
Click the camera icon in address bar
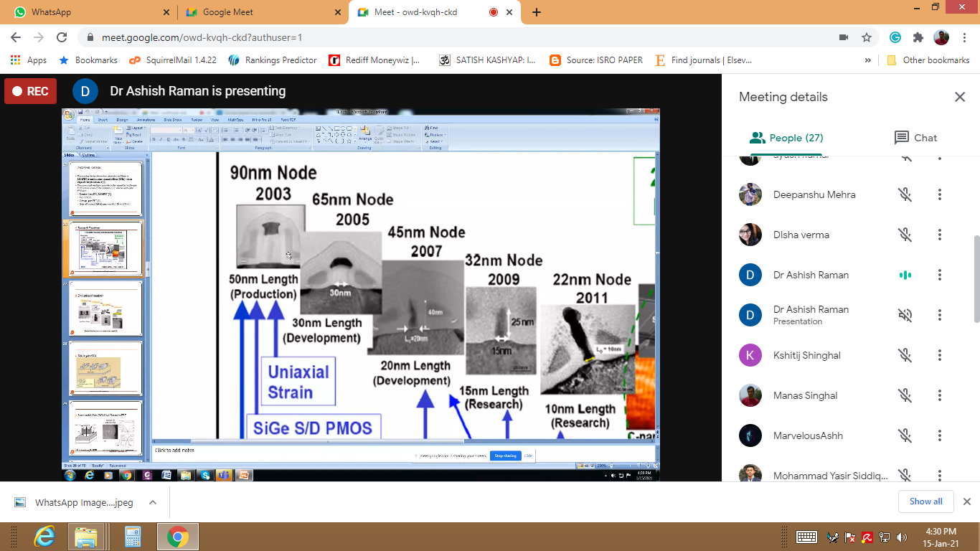(x=844, y=37)
